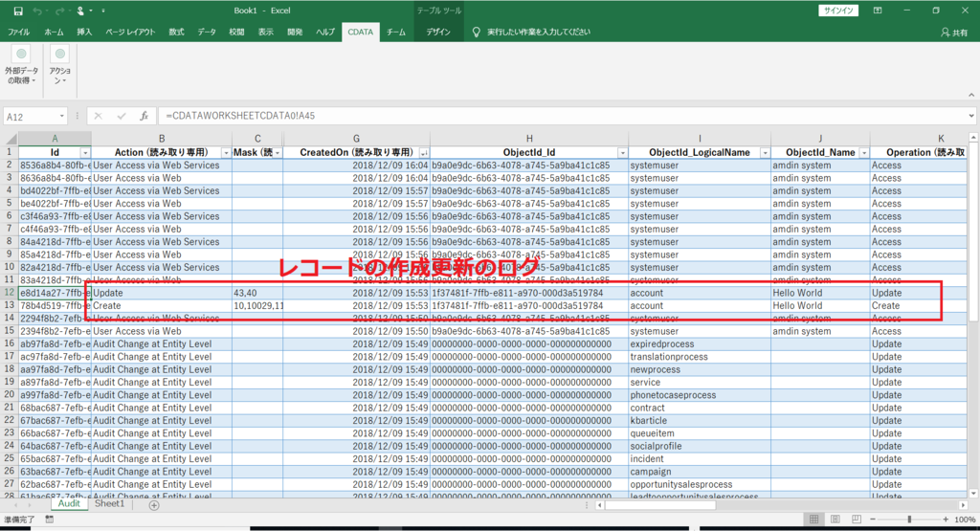
Task: Click the 'translationprocess' cell
Action: click(x=700, y=357)
